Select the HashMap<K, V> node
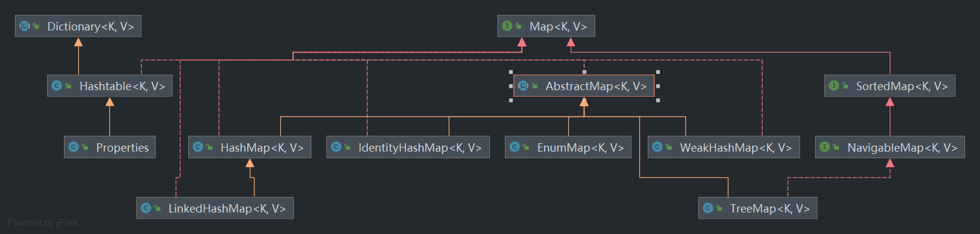 [250, 147]
